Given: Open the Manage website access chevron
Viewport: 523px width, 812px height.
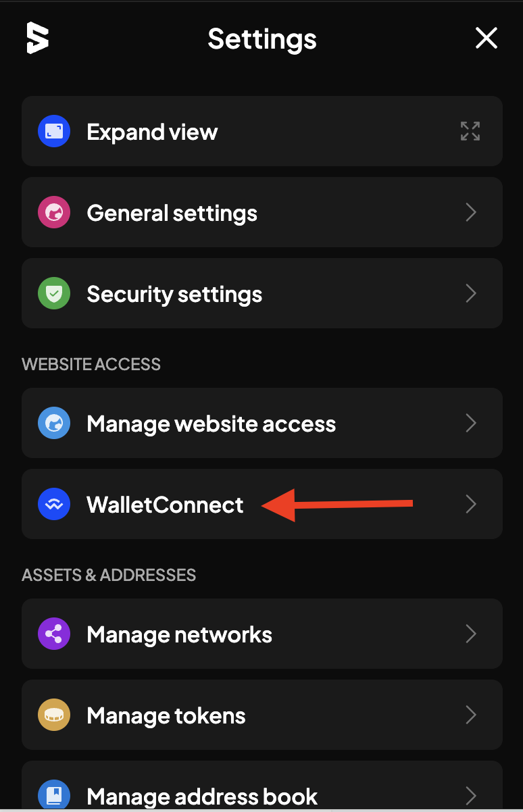Looking at the screenshot, I should click(x=472, y=424).
